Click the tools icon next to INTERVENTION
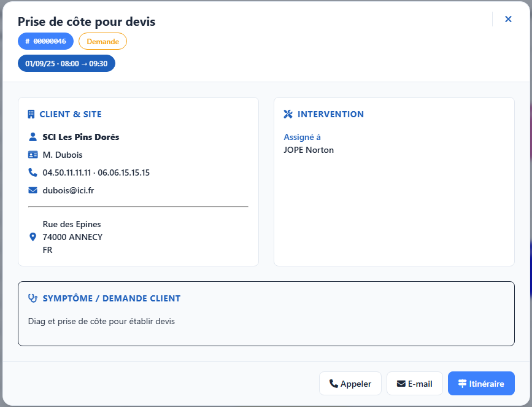Screen dimensions: 532x407 click(x=287, y=114)
